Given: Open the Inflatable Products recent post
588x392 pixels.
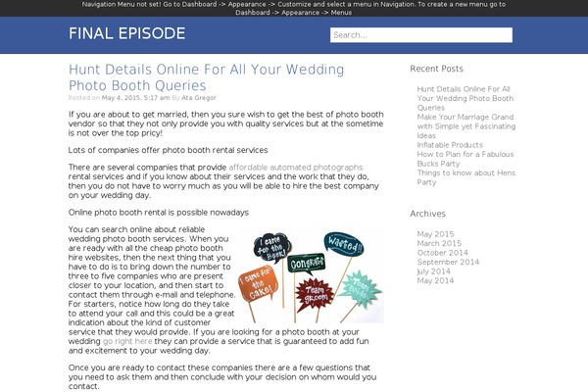Looking at the screenshot, I should tap(450, 145).
